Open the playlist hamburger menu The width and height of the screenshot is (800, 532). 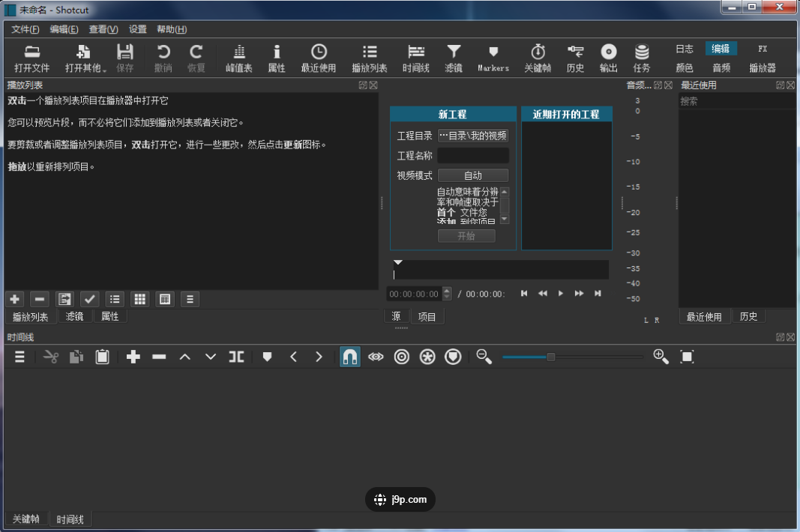coord(190,300)
